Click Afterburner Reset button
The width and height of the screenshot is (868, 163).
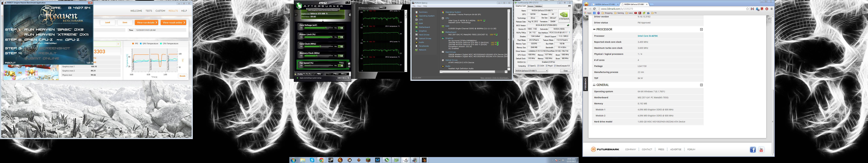[x=337, y=74]
